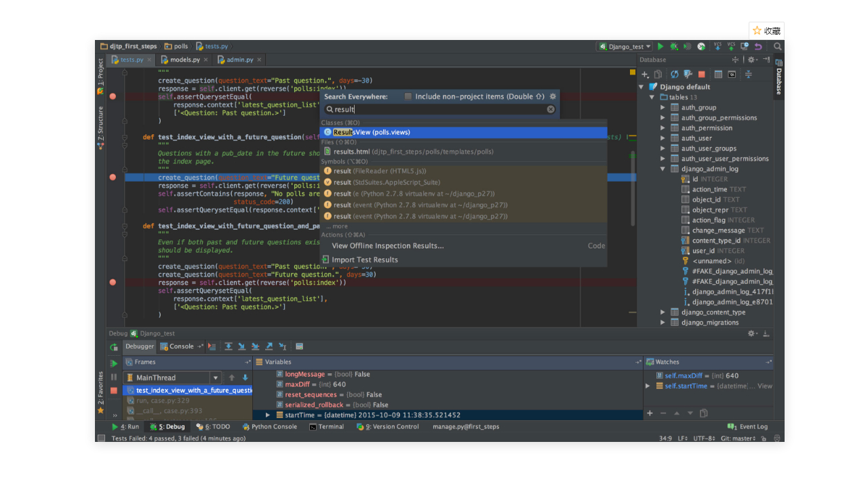
Task: Click Step Into in debugger toolbar
Action: click(242, 346)
